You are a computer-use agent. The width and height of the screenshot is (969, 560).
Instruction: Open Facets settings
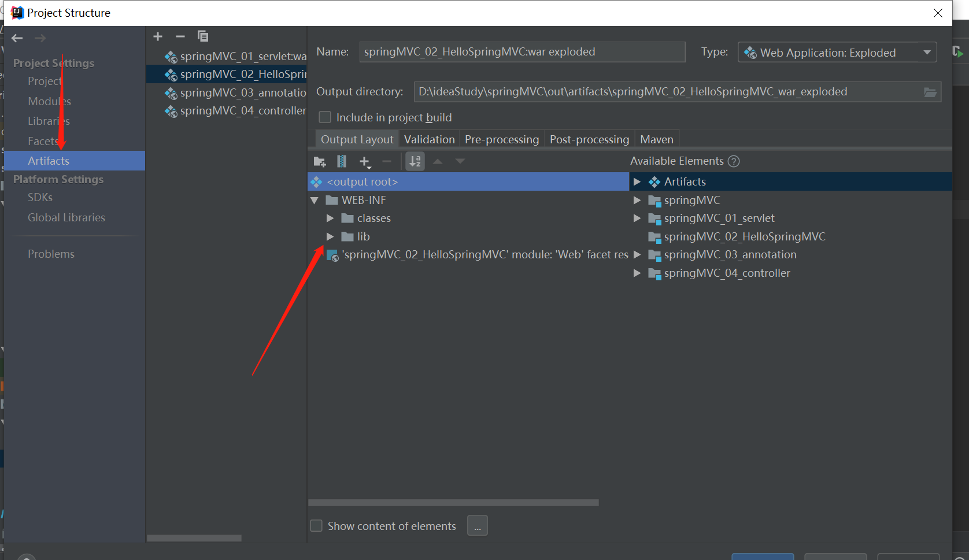[x=43, y=141]
